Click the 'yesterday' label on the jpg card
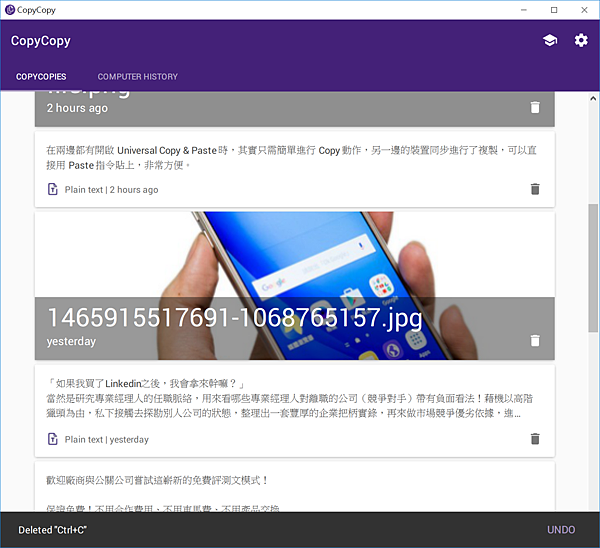This screenshot has height=548, width=600. (71, 341)
